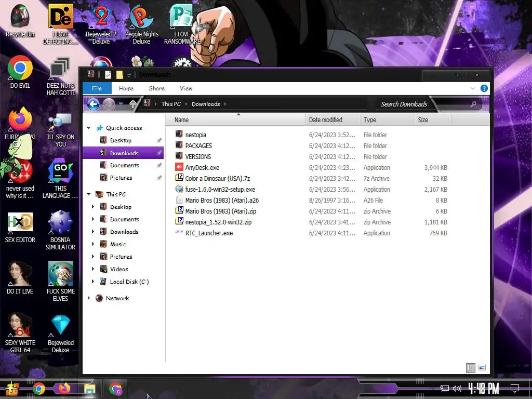532x399 pixels.
Task: Sort by the Type column header
Action: click(387, 120)
